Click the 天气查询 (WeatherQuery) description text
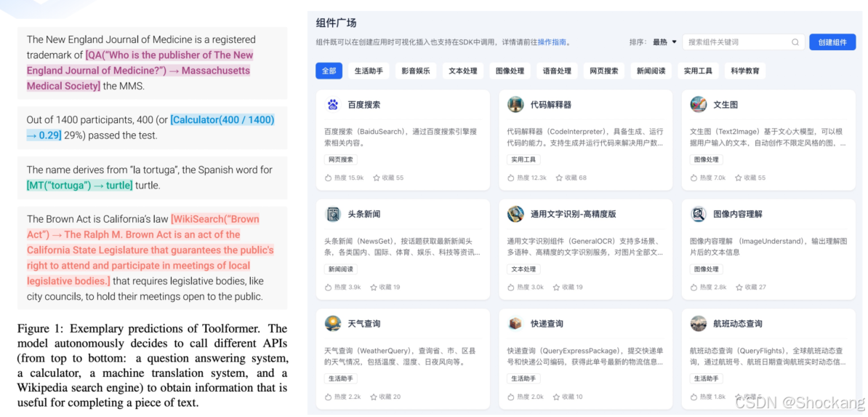 (x=400, y=357)
